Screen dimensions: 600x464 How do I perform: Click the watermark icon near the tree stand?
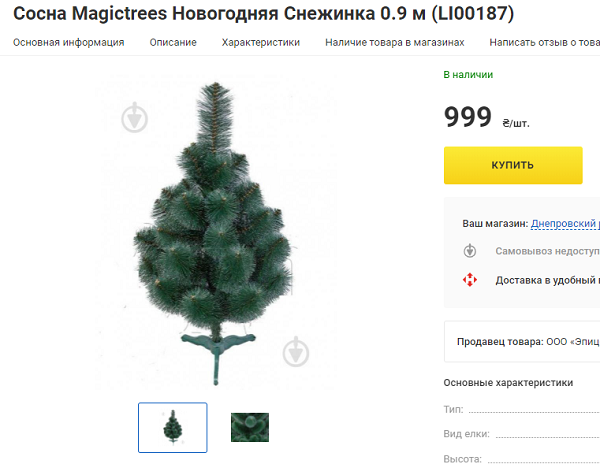point(295,351)
